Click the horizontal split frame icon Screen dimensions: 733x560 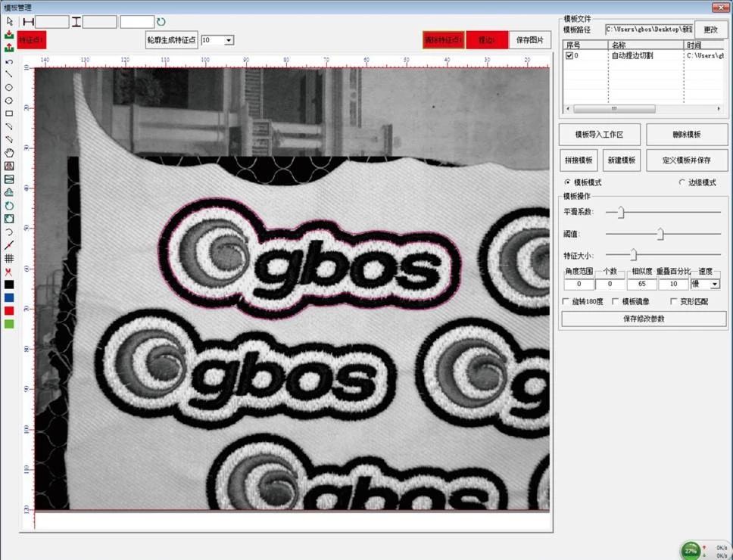click(9, 179)
